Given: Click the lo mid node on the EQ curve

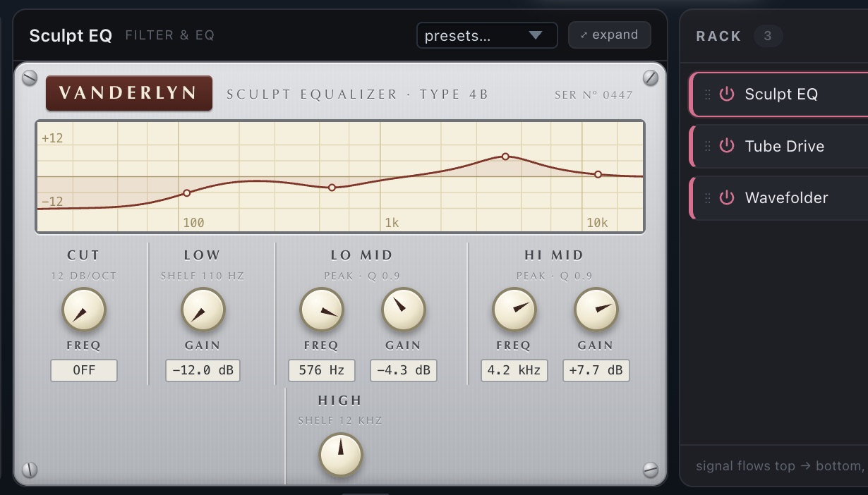Looking at the screenshot, I should pos(332,187).
